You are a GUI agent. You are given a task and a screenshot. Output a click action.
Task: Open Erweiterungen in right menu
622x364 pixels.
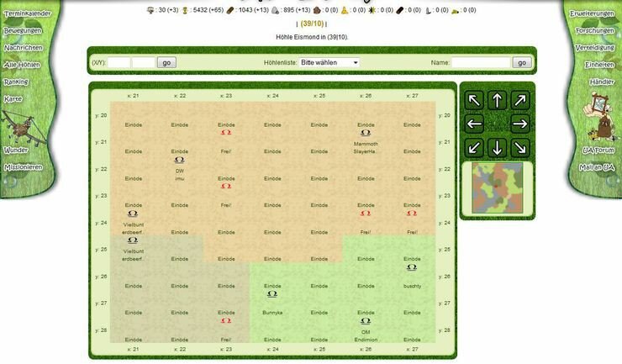coord(592,14)
